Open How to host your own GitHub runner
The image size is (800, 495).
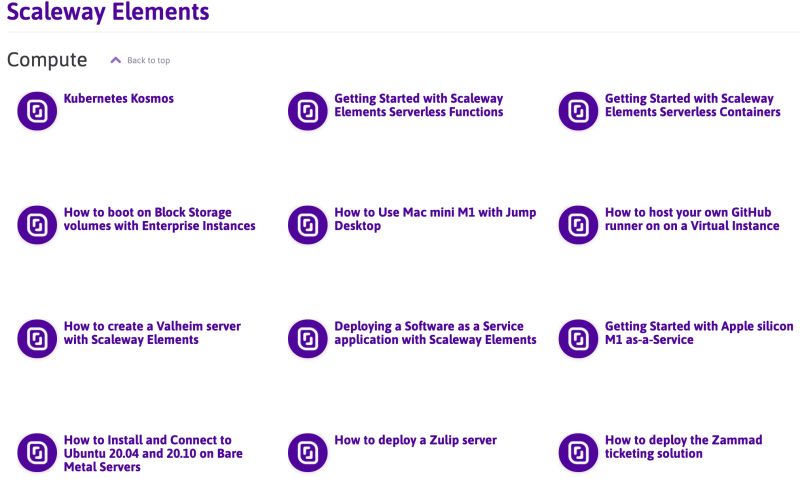[692, 219]
